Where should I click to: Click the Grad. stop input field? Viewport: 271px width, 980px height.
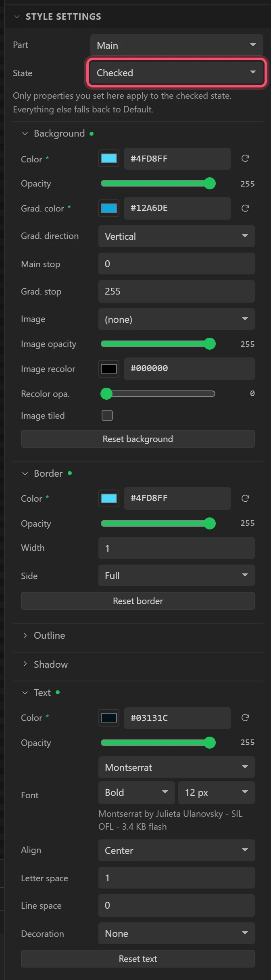177,291
